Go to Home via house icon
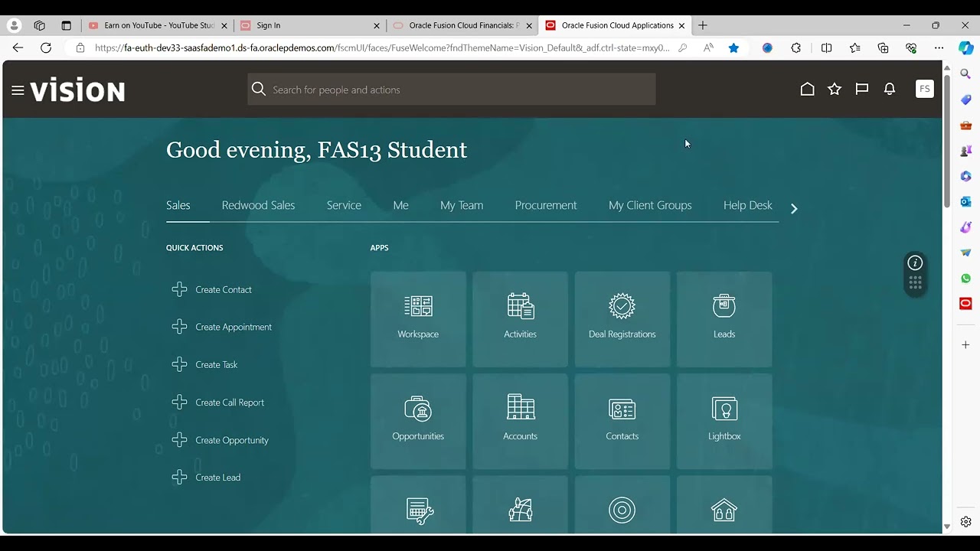The height and width of the screenshot is (551, 980). coord(807,90)
